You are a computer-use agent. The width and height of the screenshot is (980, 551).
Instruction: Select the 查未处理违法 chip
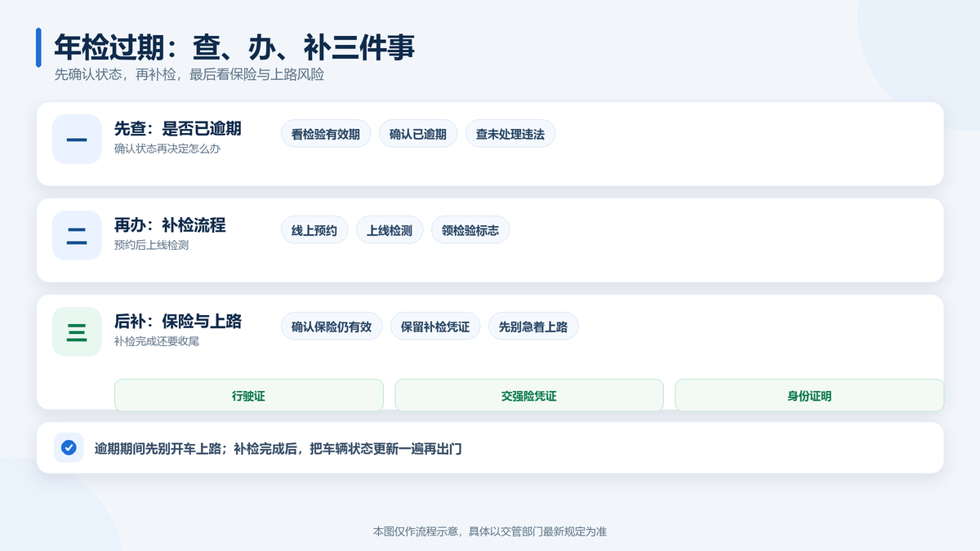[510, 134]
